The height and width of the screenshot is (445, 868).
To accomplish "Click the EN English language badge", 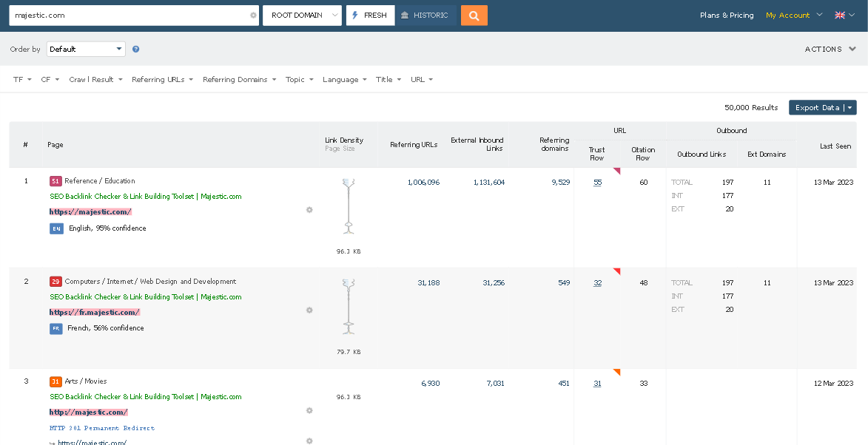I will (x=56, y=228).
